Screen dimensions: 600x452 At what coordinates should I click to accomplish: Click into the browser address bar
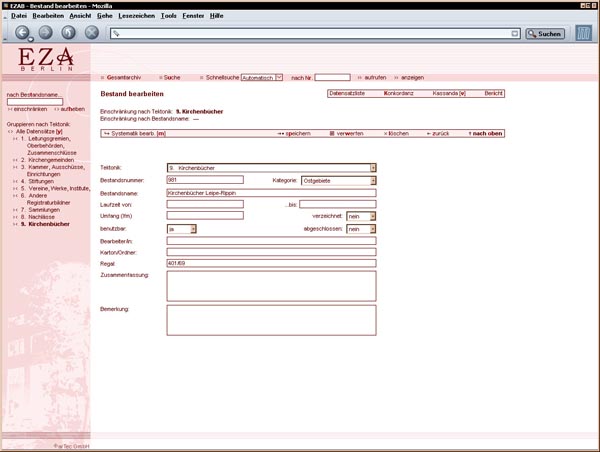(316, 34)
